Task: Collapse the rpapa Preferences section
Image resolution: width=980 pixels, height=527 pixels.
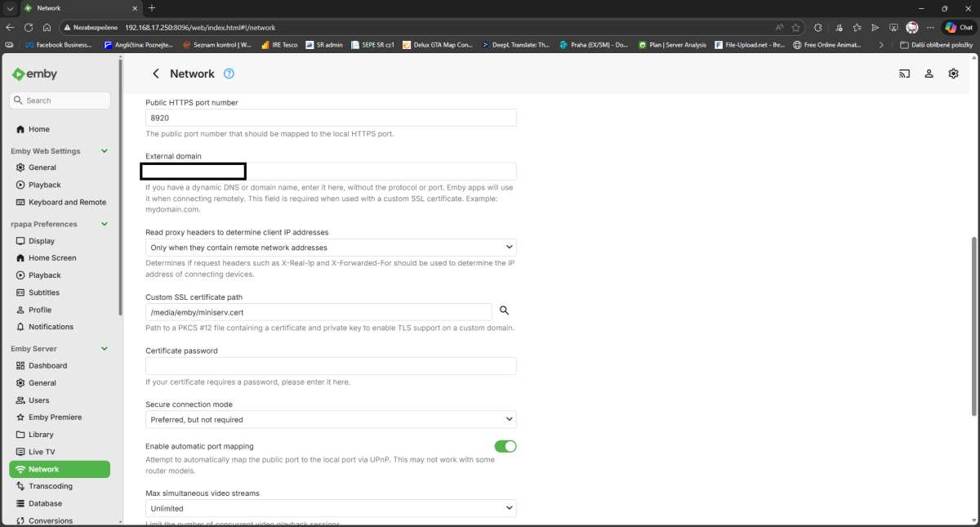Action: [x=104, y=223]
